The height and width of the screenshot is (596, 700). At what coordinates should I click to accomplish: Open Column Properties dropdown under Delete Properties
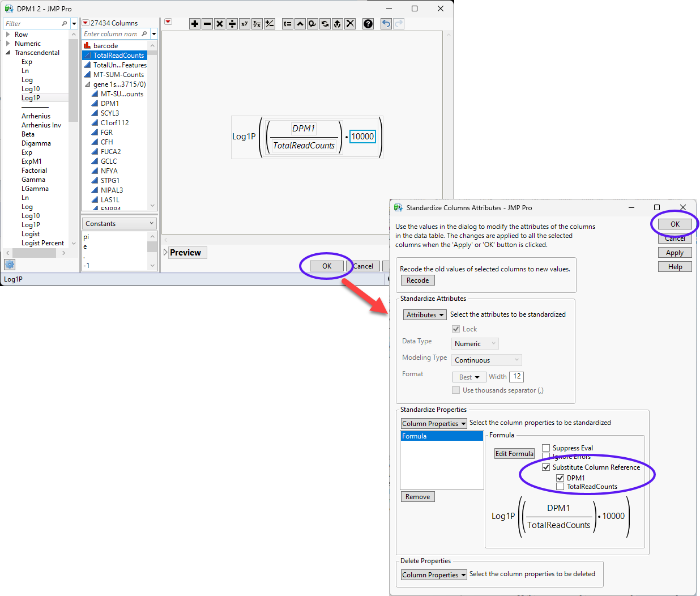tap(434, 575)
